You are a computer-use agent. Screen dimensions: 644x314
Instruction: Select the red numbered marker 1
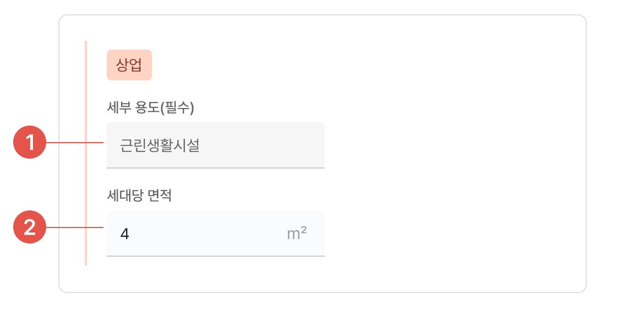(30, 143)
